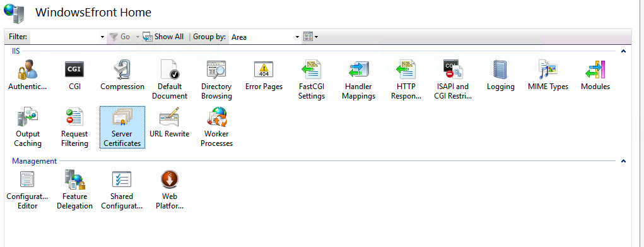Select Server Certificates icon
This screenshot has height=247, width=644.
click(x=122, y=128)
